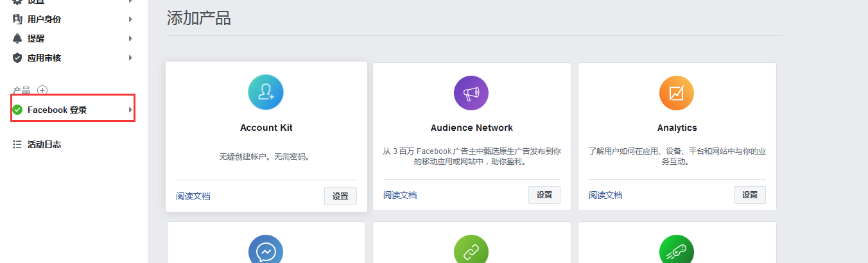Click the bell icon beside 提醒
The height and width of the screenshot is (263, 868).
(17, 38)
